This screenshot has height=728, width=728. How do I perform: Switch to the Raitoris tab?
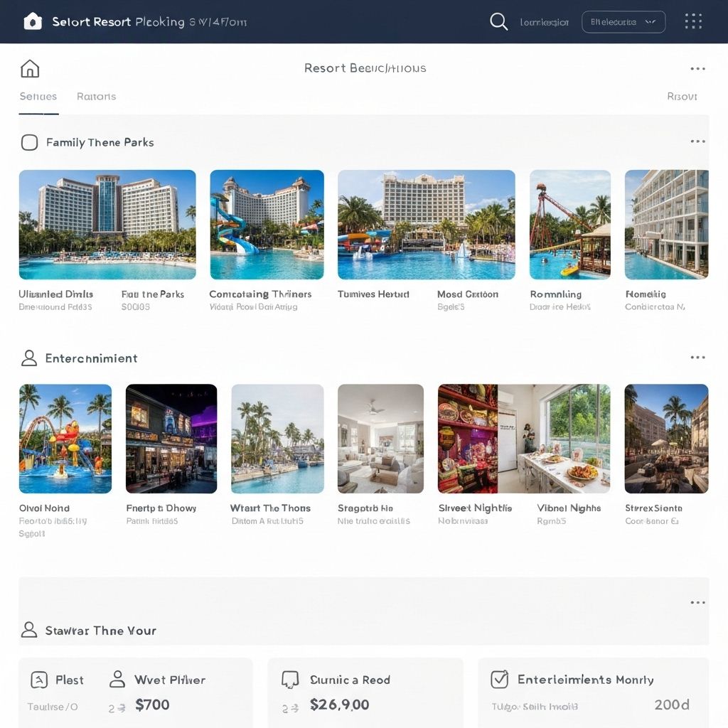pyautogui.click(x=96, y=97)
